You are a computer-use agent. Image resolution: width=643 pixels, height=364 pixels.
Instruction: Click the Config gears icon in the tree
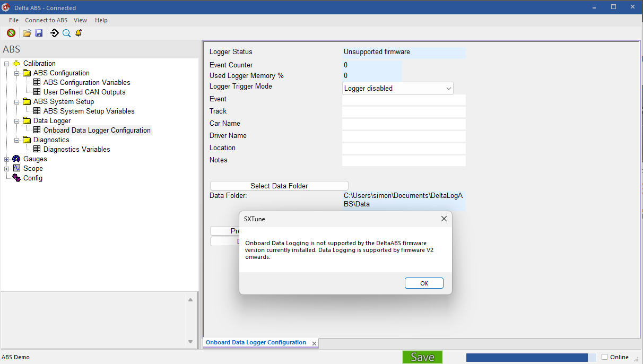tap(16, 178)
